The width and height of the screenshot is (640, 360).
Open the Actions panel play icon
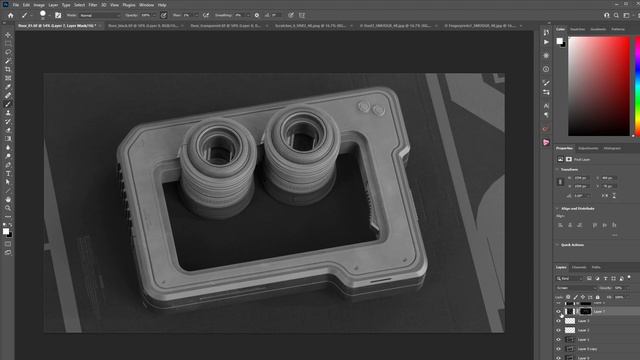tap(546, 42)
